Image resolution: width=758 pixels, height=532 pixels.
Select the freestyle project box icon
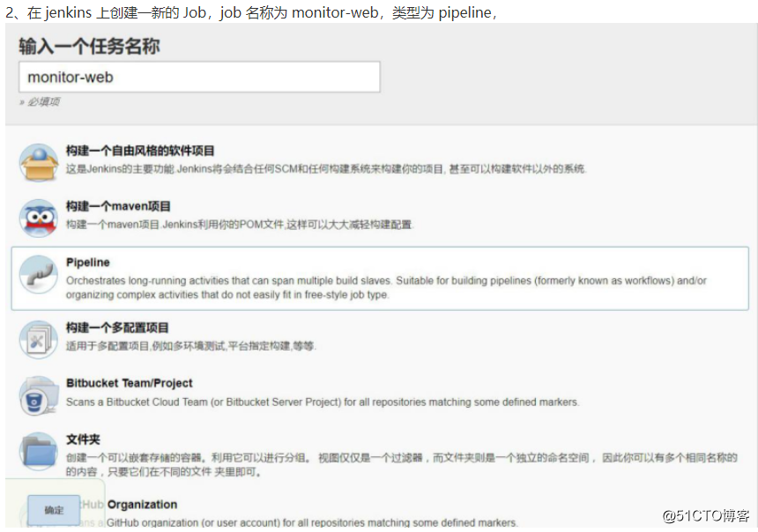39,163
